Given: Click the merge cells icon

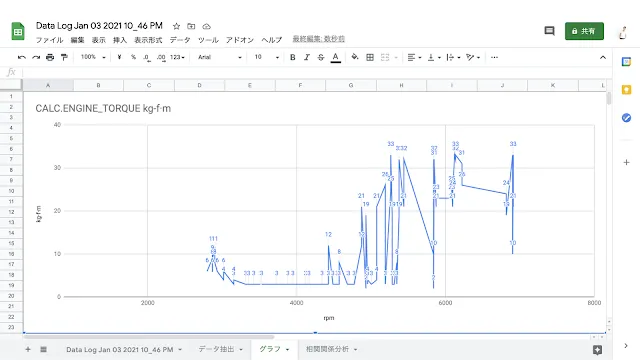Looking at the screenshot, I should (385, 57).
